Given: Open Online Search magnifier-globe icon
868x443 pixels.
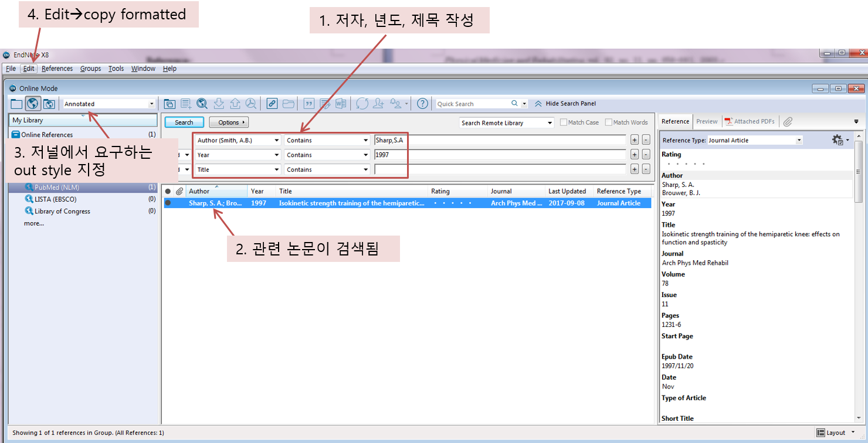Looking at the screenshot, I should (202, 104).
